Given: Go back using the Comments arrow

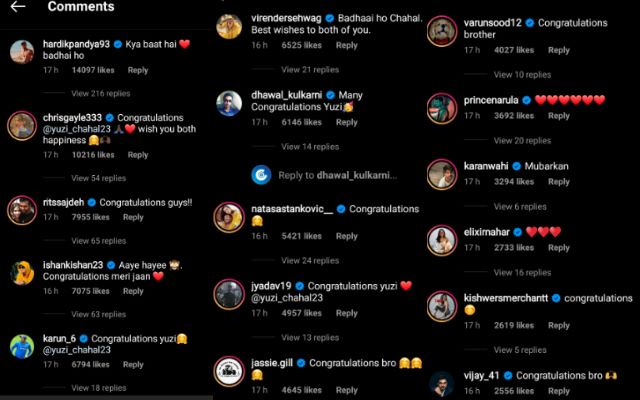Looking at the screenshot, I should pyautogui.click(x=18, y=7).
